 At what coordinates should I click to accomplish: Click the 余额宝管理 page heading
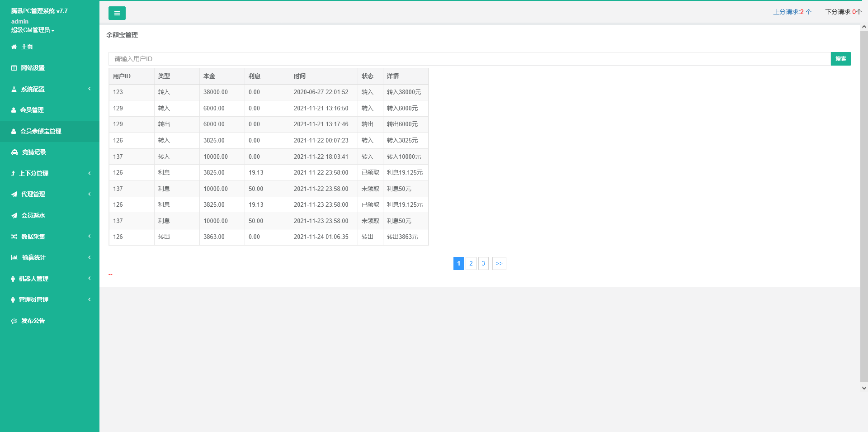(x=122, y=35)
